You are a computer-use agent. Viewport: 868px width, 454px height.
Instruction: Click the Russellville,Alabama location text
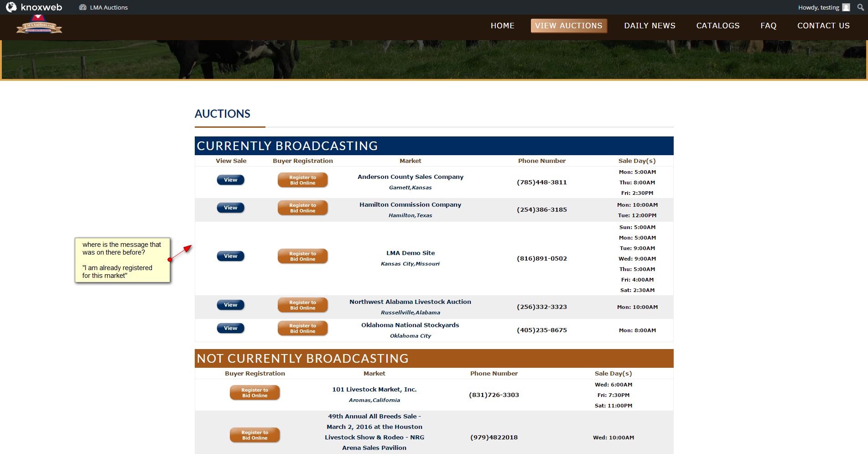point(411,313)
